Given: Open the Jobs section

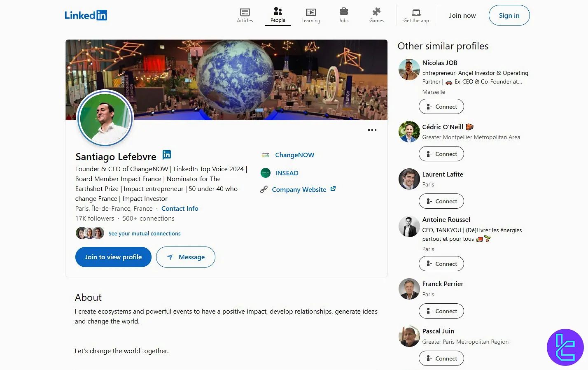Looking at the screenshot, I should tap(344, 15).
